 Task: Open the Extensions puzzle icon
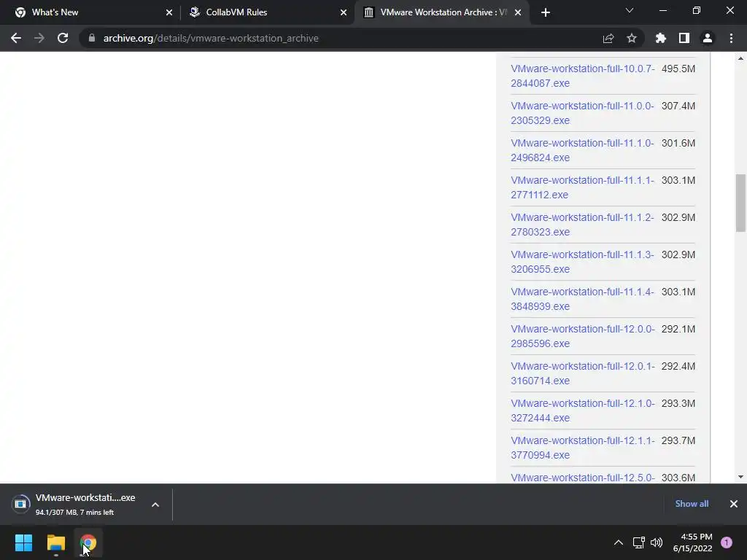(x=660, y=38)
